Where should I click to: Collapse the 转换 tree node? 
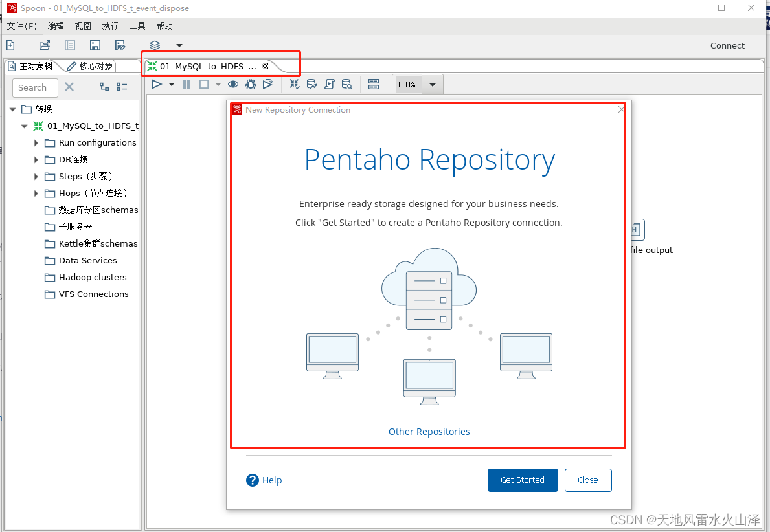tap(13, 109)
